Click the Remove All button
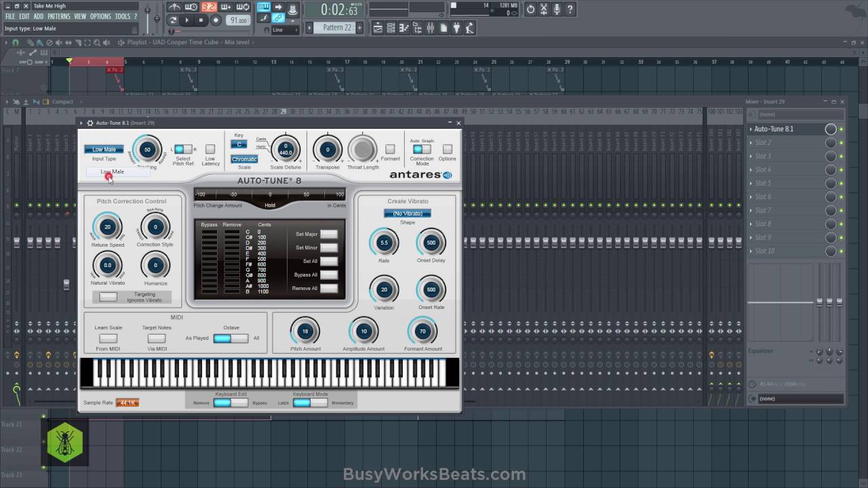Image resolution: width=868 pixels, height=488 pixels. click(329, 288)
